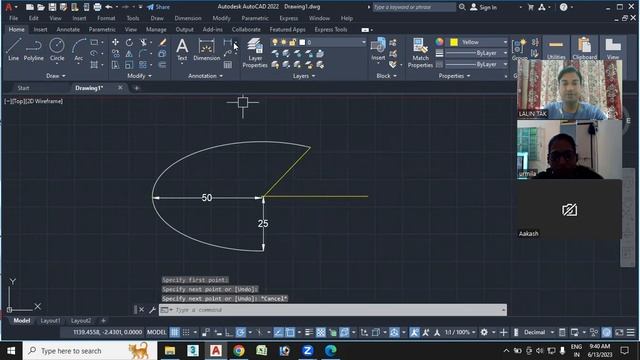This screenshot has height=360, width=640.
Task: Open the Format menu
Action: point(106,18)
